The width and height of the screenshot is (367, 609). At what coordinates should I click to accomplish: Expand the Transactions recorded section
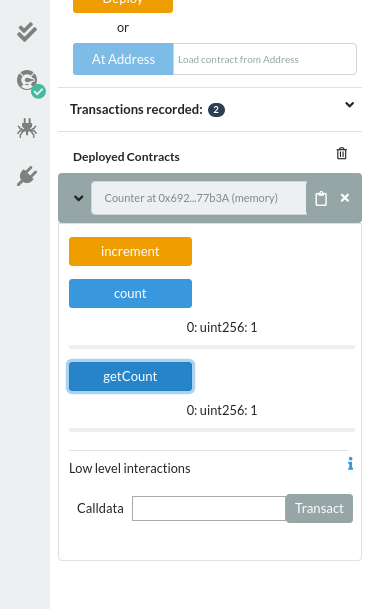[350, 104]
